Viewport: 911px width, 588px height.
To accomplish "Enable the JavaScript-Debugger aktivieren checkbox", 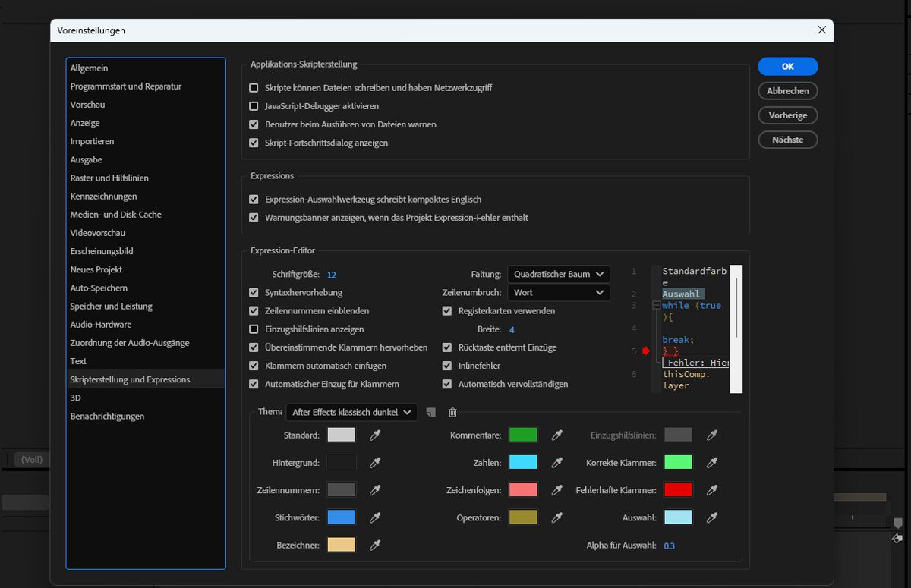I will point(254,106).
